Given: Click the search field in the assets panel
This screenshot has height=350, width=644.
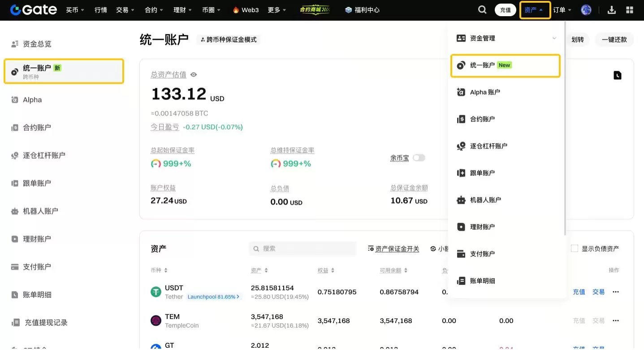Looking at the screenshot, I should [x=302, y=248].
